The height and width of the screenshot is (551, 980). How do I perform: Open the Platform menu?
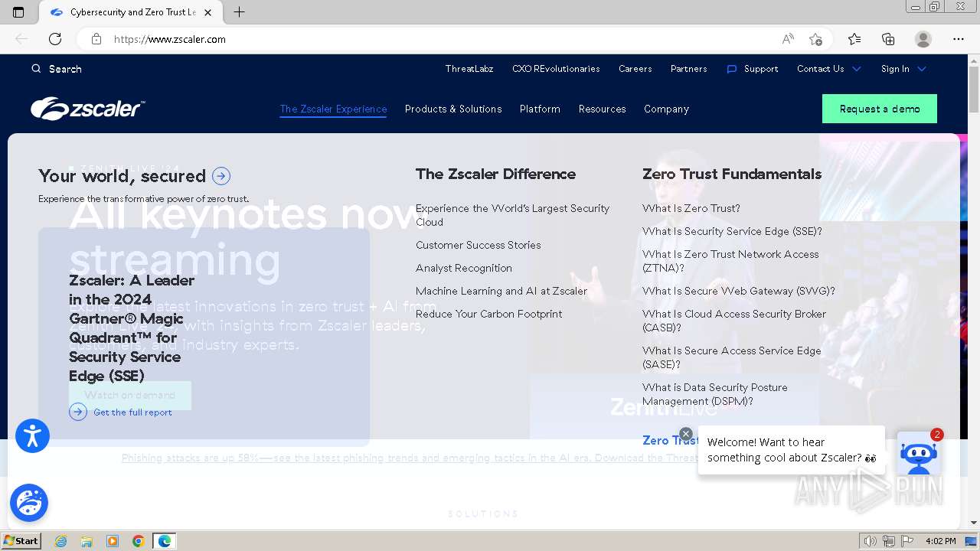(540, 109)
